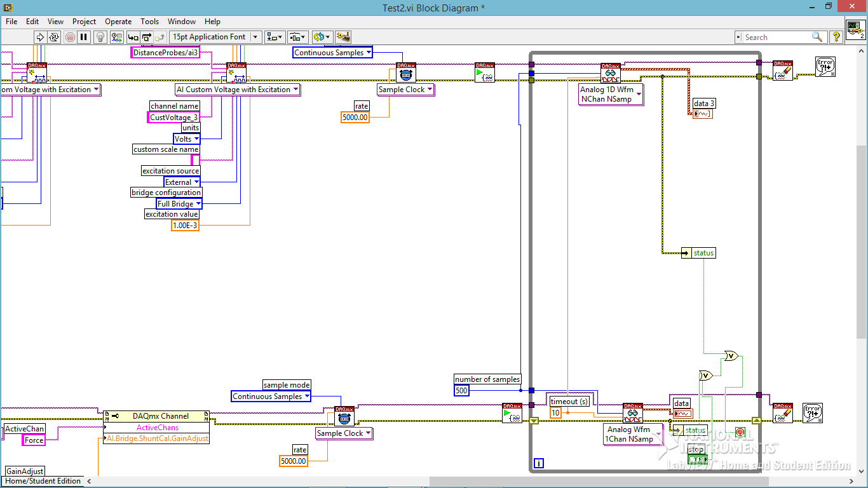The width and height of the screenshot is (868, 488).
Task: Select the upper Or gate node
Action: point(731,356)
